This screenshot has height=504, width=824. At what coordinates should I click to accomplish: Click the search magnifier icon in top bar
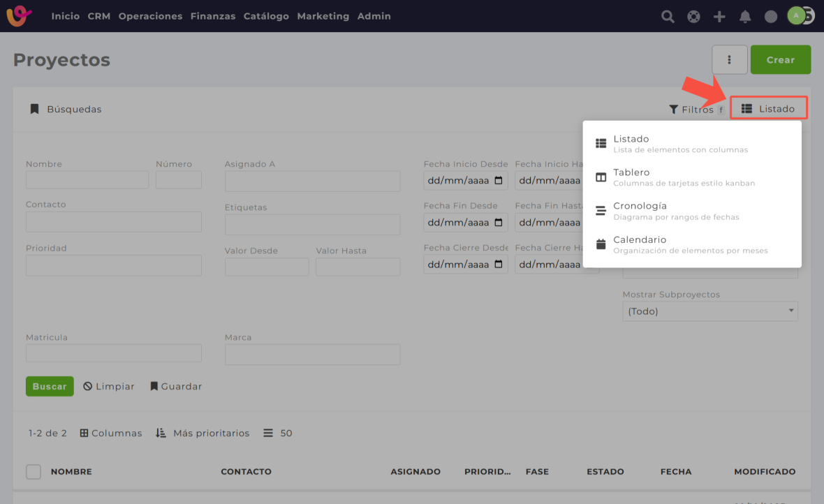(x=668, y=16)
